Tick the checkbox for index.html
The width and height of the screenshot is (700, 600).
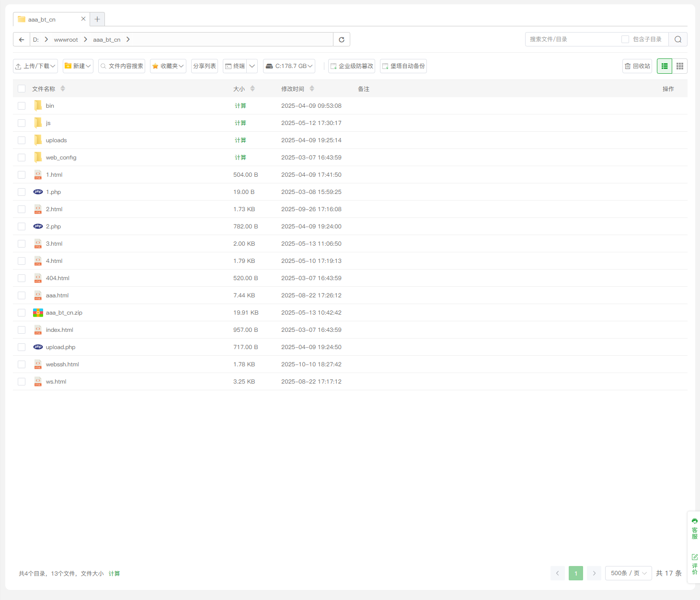[x=22, y=330]
